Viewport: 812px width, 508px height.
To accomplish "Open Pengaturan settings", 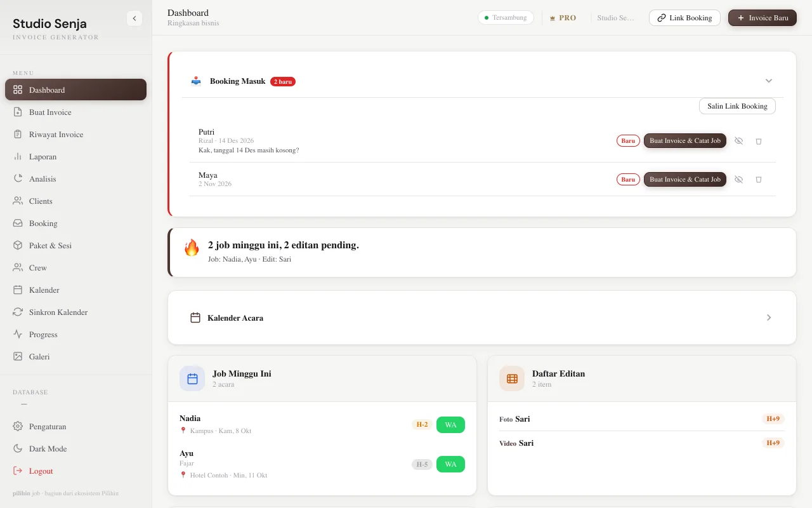I will pyautogui.click(x=76, y=427).
